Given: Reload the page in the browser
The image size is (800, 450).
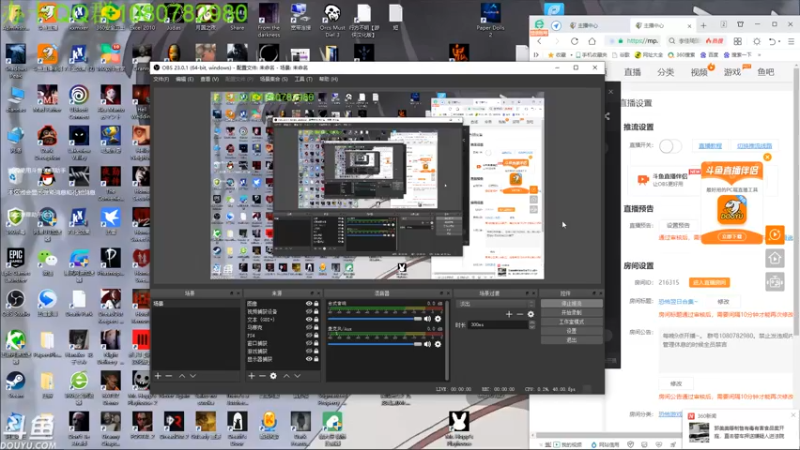Looking at the screenshot, I should [x=574, y=41].
